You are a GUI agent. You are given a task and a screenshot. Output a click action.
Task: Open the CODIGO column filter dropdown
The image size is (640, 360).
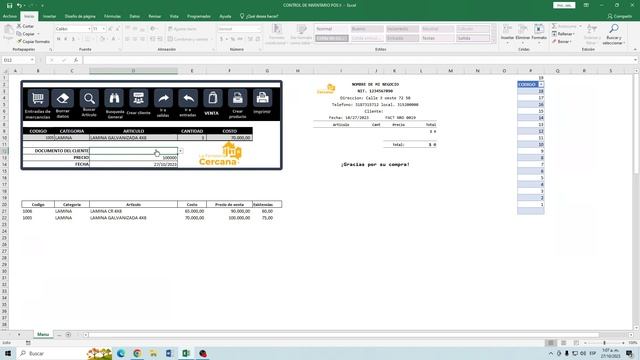pos(541,84)
